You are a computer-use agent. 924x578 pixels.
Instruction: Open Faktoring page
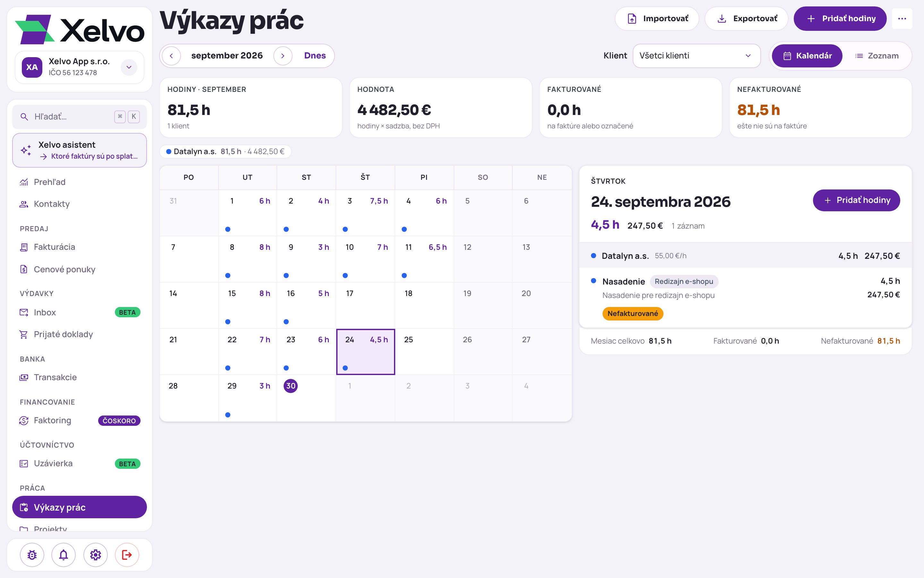click(x=80, y=421)
